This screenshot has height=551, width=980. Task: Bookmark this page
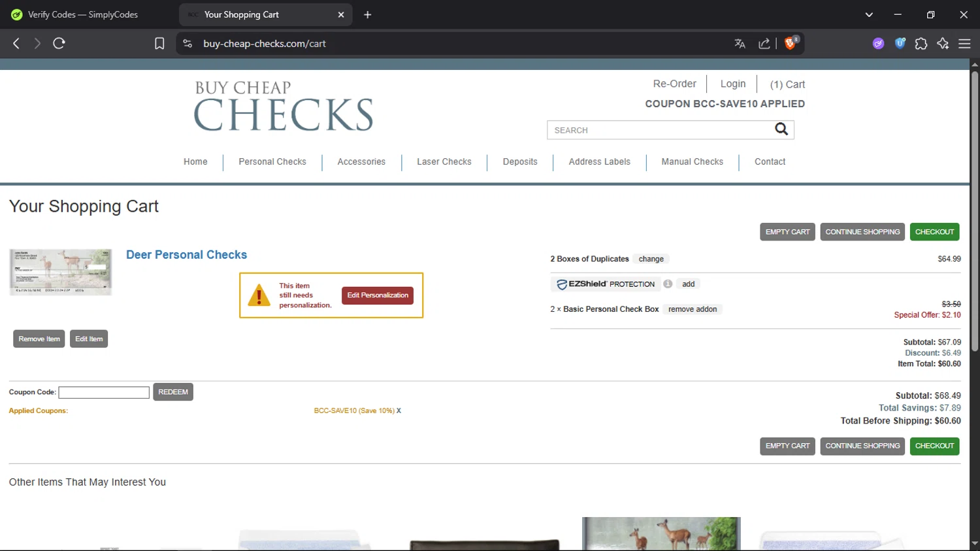point(159,44)
